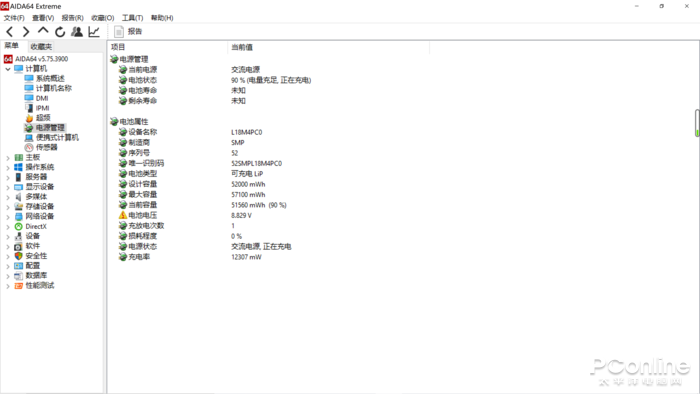Expand the 显示设备 tree node
Image resolution: width=700 pixels, height=394 pixels.
click(8, 187)
